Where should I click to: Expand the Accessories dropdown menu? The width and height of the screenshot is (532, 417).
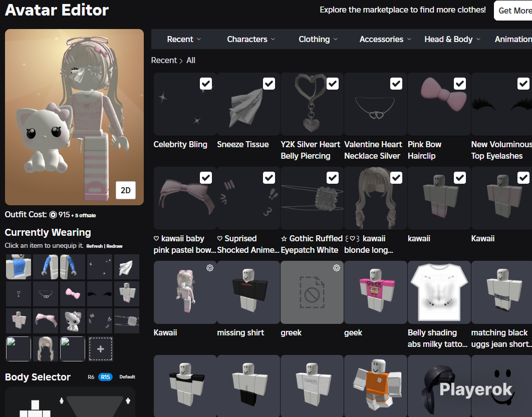pos(385,40)
